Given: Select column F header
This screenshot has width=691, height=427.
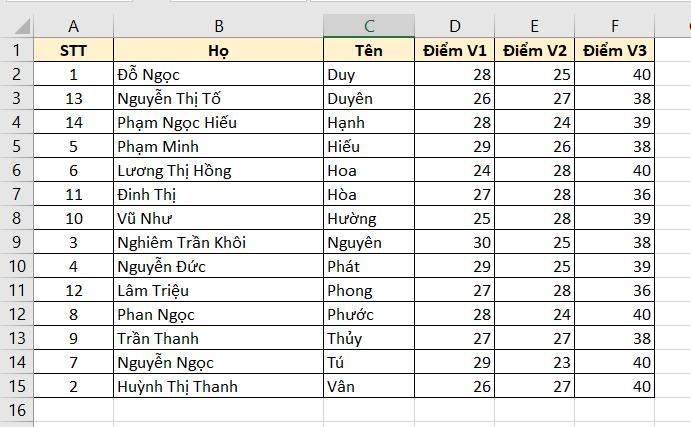Looking at the screenshot, I should tap(617, 25).
